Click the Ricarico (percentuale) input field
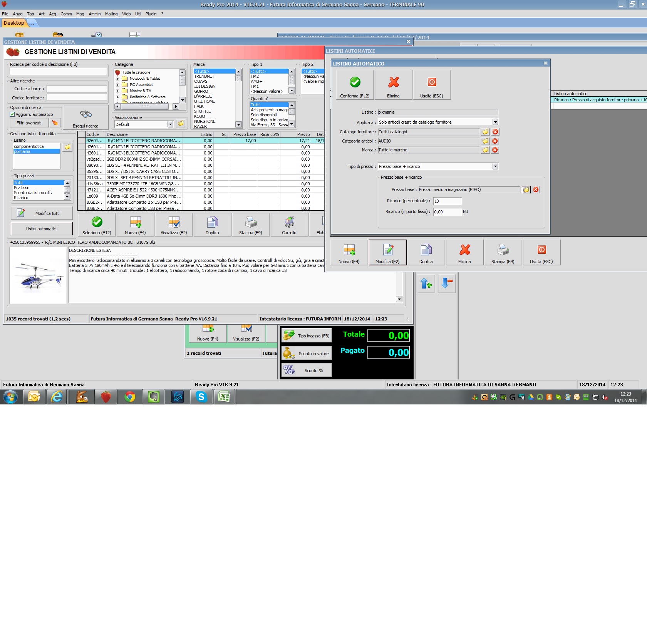This screenshot has width=647, height=644. [448, 201]
